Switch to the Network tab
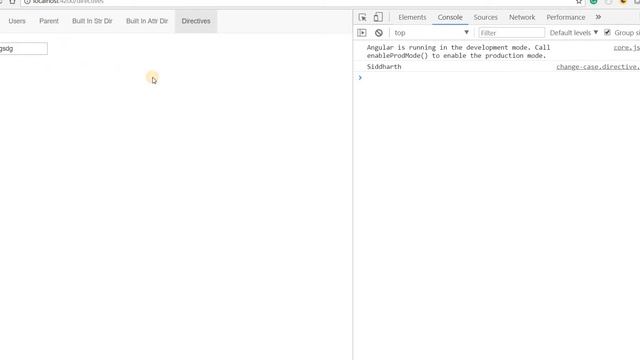The height and width of the screenshot is (360, 640). (522, 17)
